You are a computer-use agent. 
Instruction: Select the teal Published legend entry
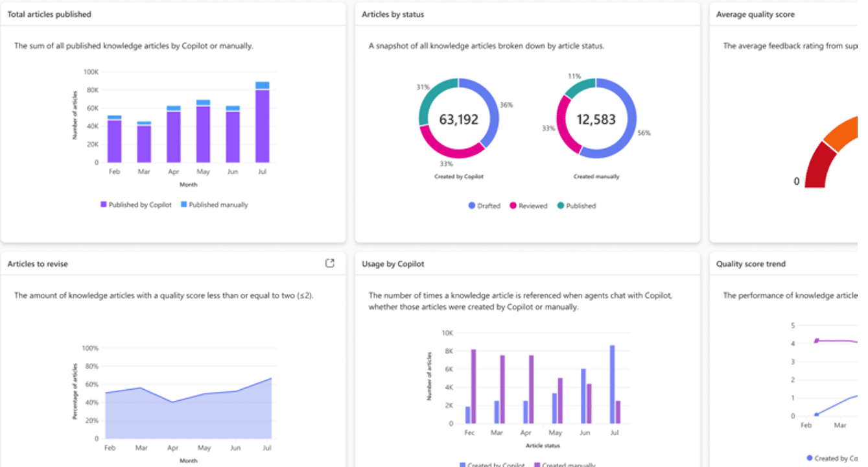click(x=576, y=206)
